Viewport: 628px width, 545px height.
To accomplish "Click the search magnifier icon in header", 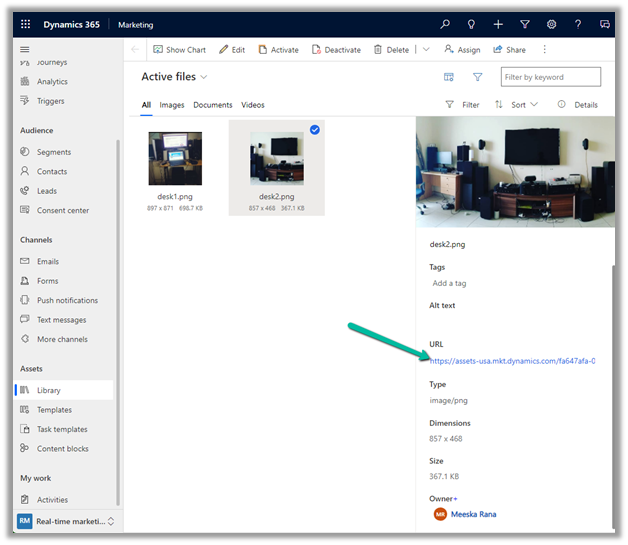I will [x=445, y=24].
